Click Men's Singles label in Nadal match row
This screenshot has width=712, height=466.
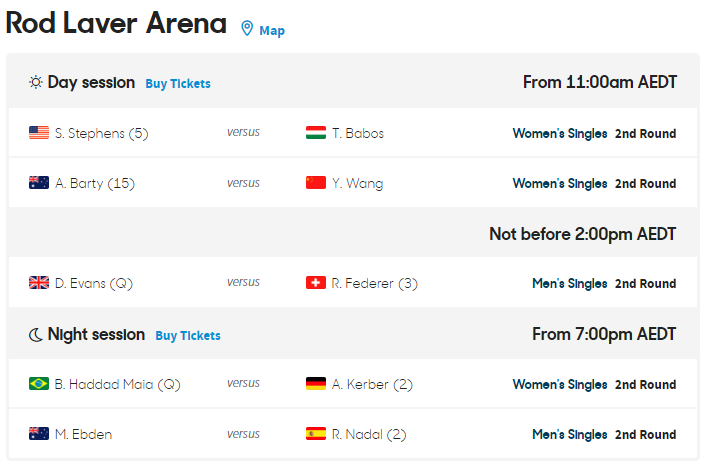click(570, 434)
